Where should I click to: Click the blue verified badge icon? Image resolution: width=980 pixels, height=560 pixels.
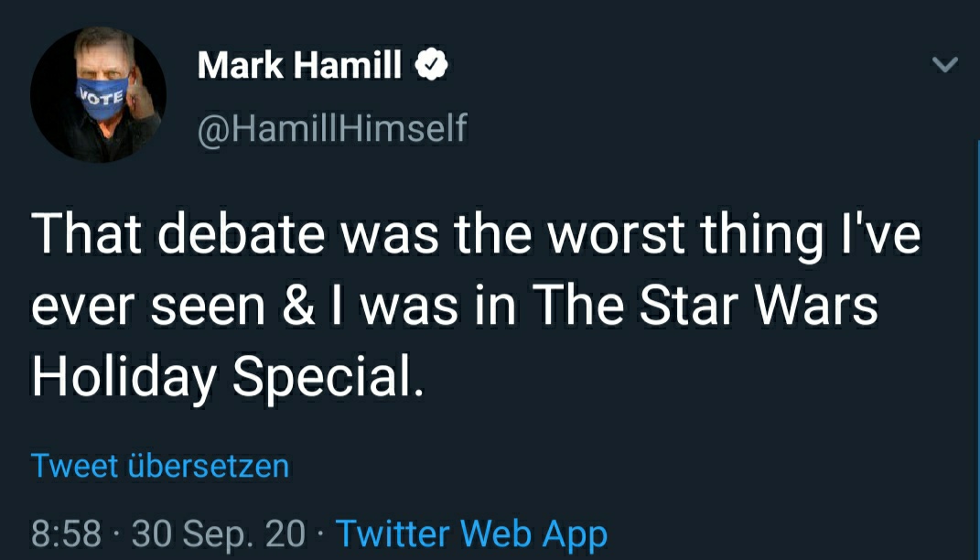pos(432,65)
